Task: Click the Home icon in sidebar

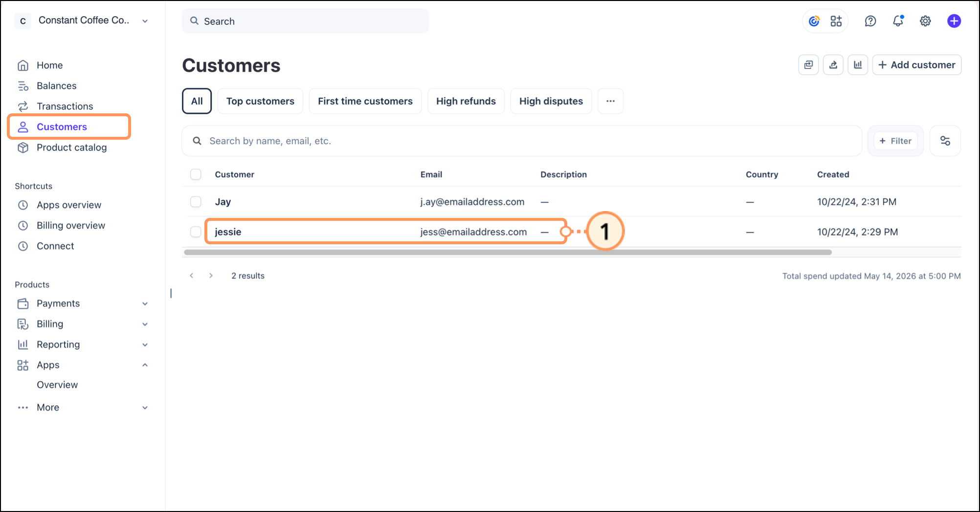Action: click(23, 65)
